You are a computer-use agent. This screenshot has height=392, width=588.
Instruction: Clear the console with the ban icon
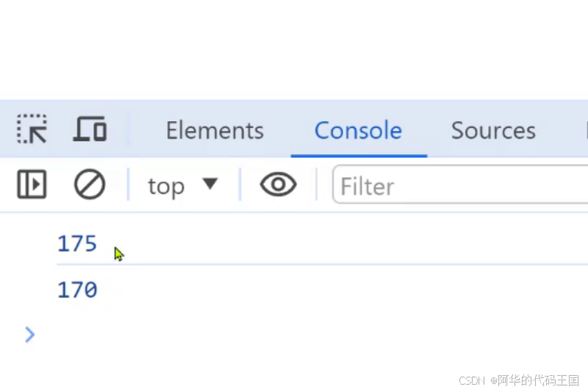coord(90,185)
